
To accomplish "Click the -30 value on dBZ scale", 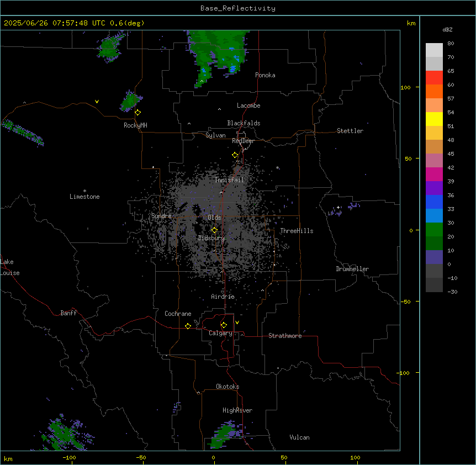I will 452,292.
